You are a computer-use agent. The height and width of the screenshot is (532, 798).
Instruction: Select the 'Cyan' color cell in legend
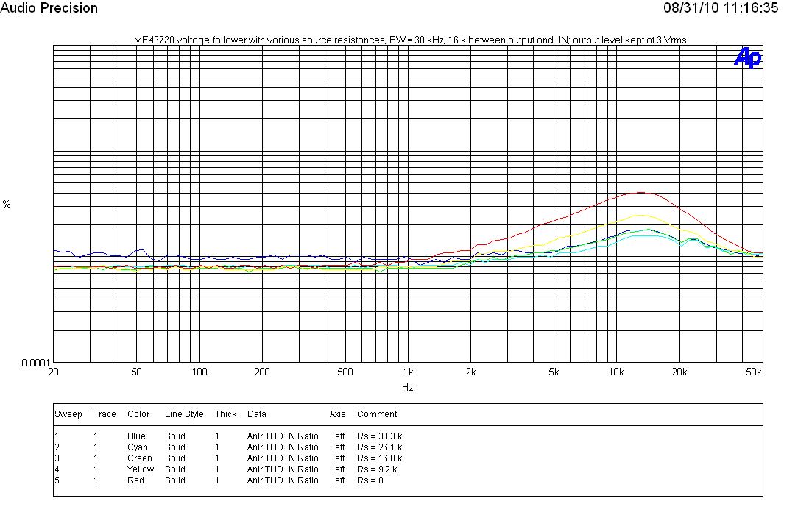pyautogui.click(x=138, y=447)
